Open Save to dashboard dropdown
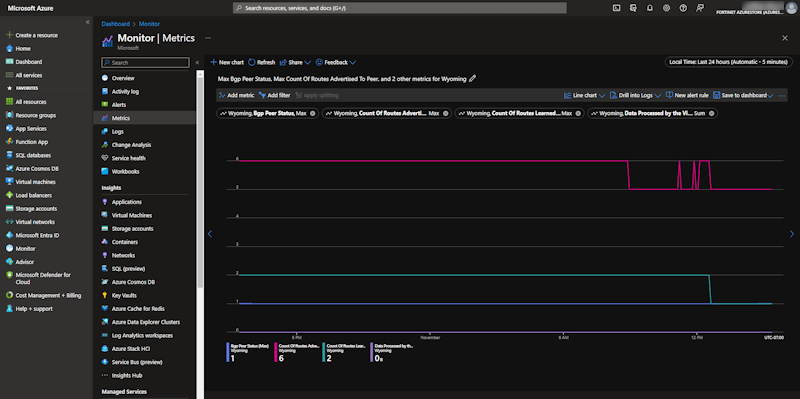The image size is (800, 399). coord(743,95)
